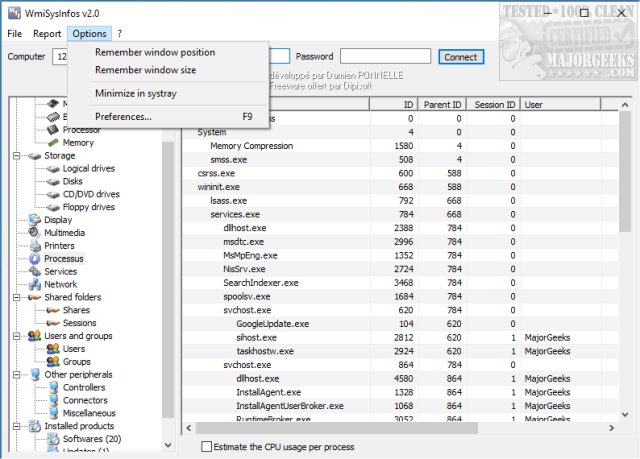The image size is (640, 459).
Task: Collapse the Shared folders node
Action: click(x=16, y=297)
